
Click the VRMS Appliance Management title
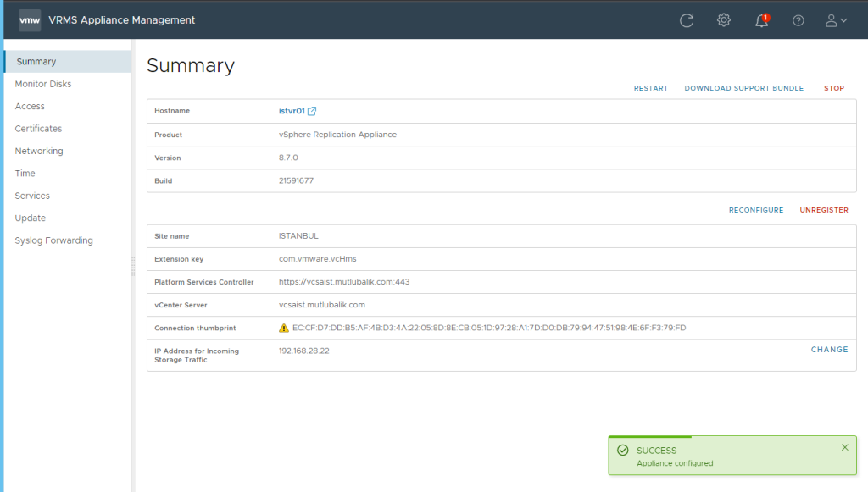(x=122, y=20)
